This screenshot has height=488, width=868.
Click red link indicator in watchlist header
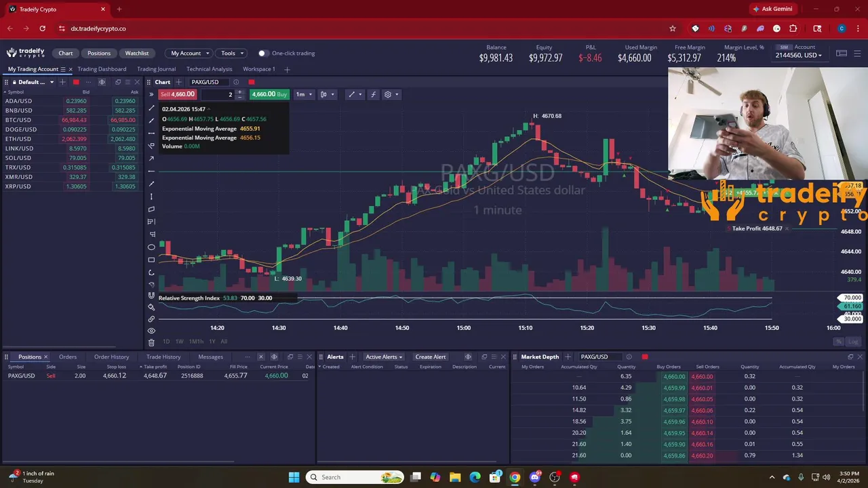76,82
